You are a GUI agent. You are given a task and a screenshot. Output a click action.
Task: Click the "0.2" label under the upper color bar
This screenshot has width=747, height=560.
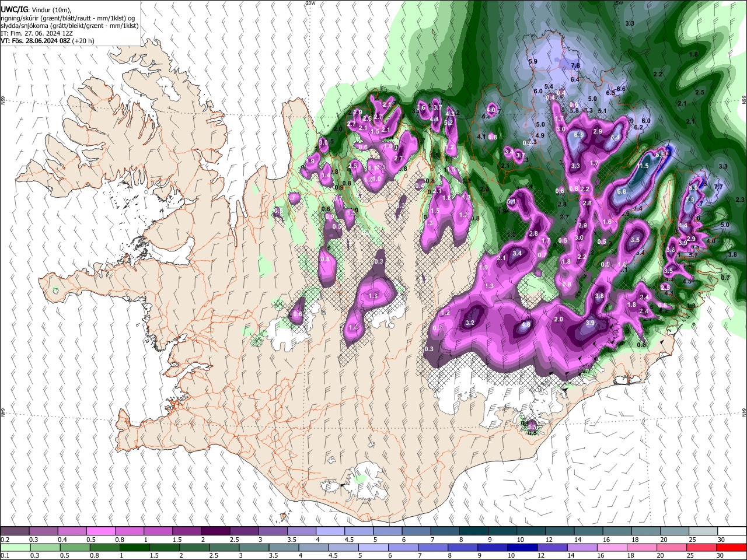point(5,540)
